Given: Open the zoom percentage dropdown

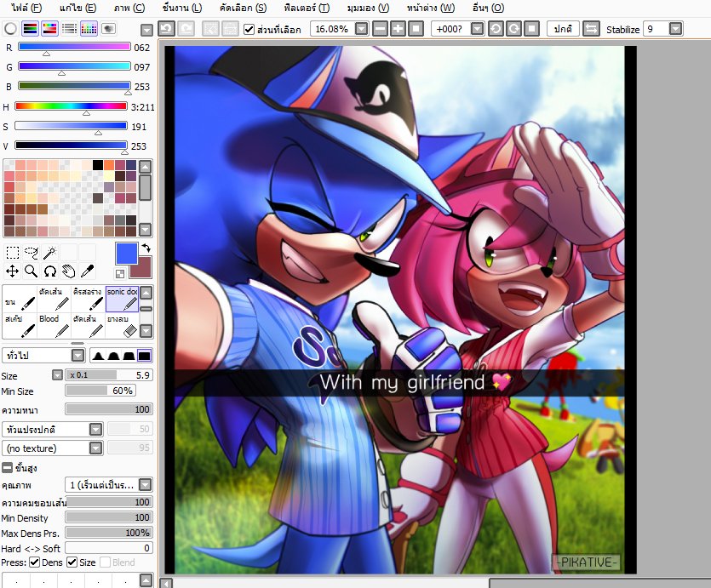Looking at the screenshot, I should click(361, 29).
